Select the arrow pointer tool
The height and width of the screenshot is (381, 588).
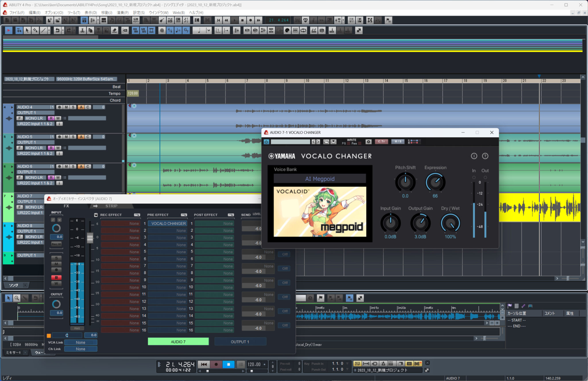pos(27,30)
